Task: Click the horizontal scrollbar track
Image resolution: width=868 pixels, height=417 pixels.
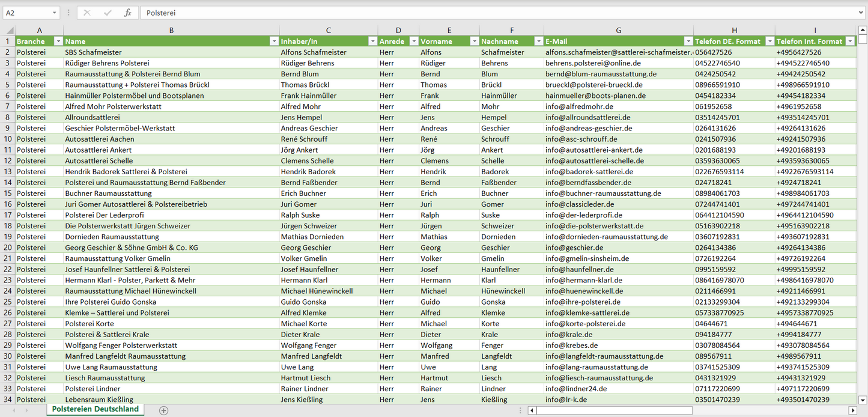Action: (769, 410)
